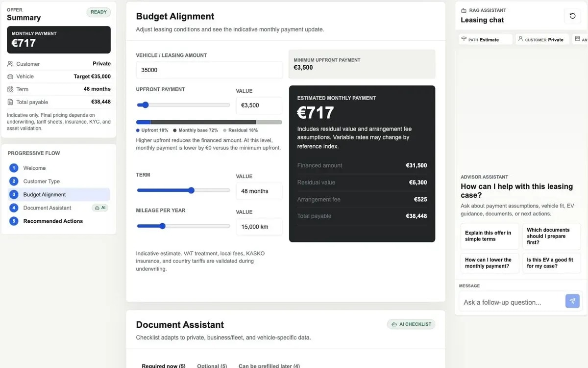The height and width of the screenshot is (368, 588).
Task: Click the reset chat refresh icon
Action: point(572,16)
